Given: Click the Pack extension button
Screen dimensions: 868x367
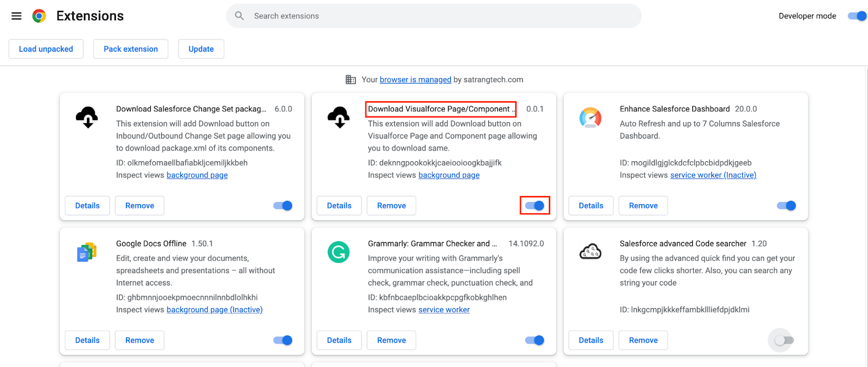Looking at the screenshot, I should tap(131, 49).
